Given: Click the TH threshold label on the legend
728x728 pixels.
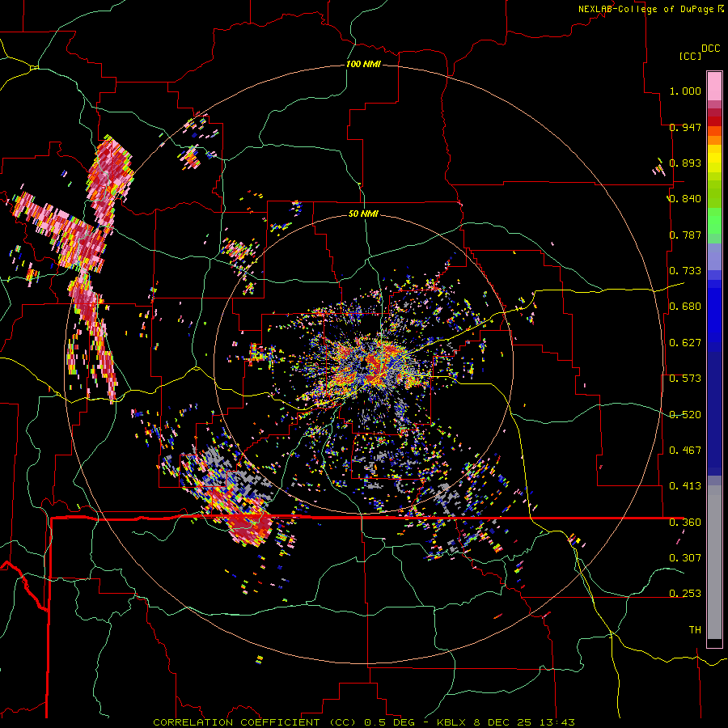Looking at the screenshot, I should click(x=695, y=630).
